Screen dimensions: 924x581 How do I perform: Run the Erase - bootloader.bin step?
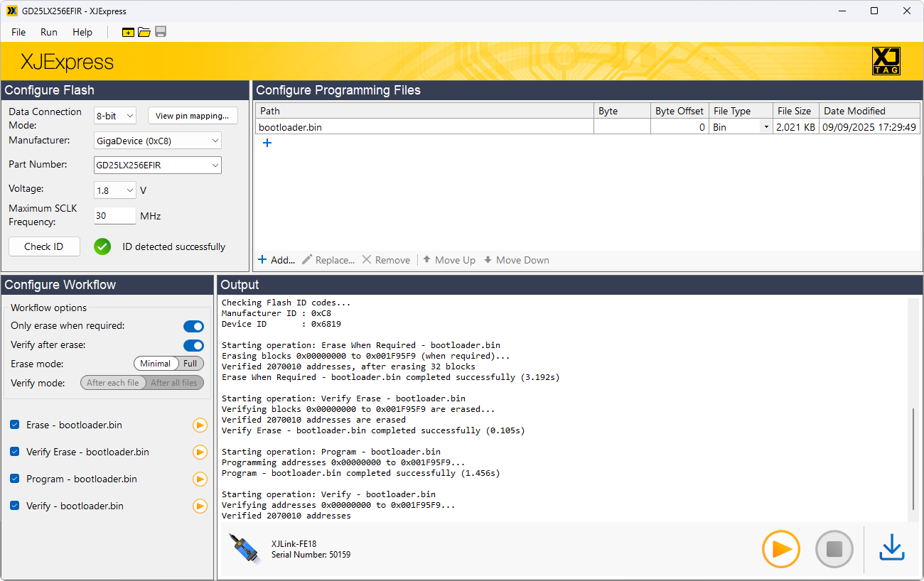200,425
